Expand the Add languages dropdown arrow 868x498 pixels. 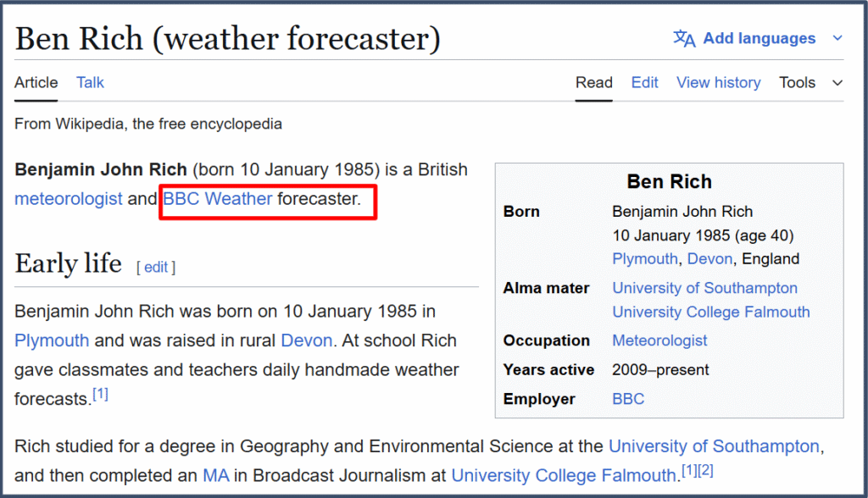[837, 38]
